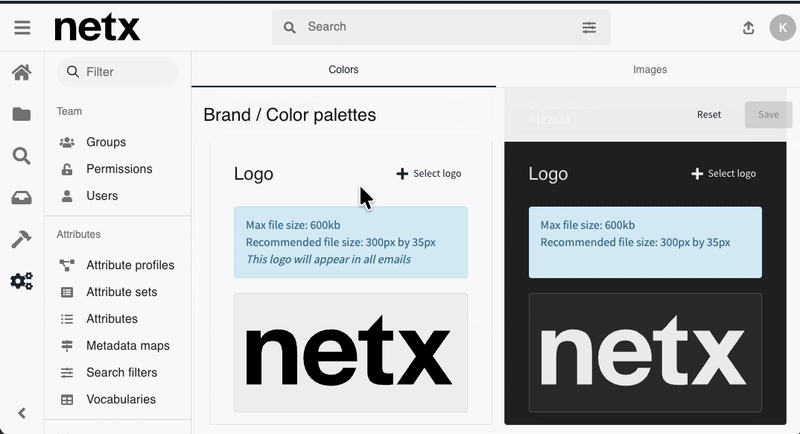The height and width of the screenshot is (434, 800).
Task: Open the hamburger main menu
Action: point(22,28)
